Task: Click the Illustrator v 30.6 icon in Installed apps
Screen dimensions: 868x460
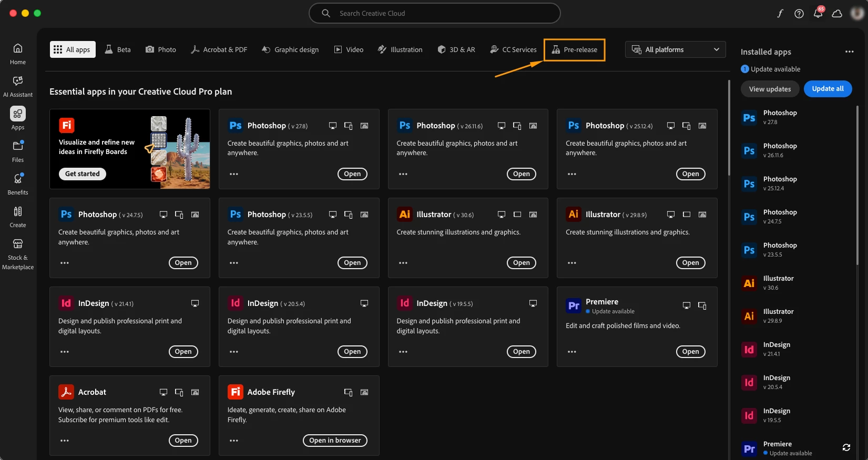Action: coord(749,283)
